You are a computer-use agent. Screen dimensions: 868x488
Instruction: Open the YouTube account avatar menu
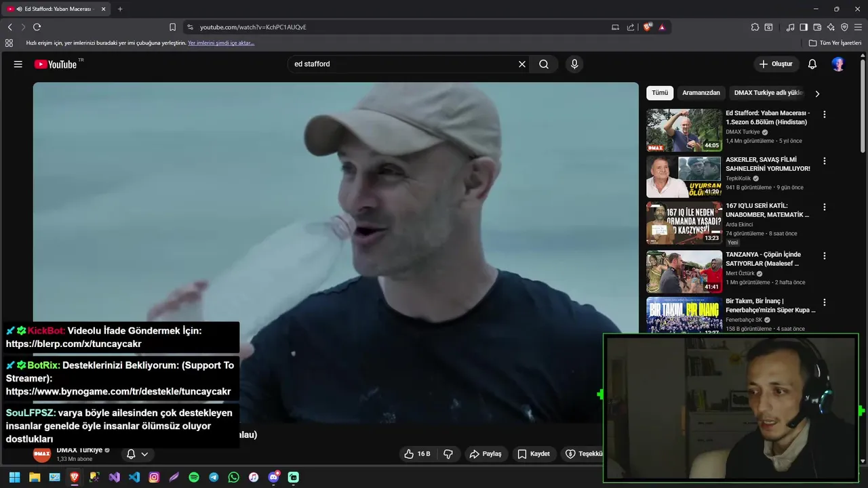pos(838,64)
